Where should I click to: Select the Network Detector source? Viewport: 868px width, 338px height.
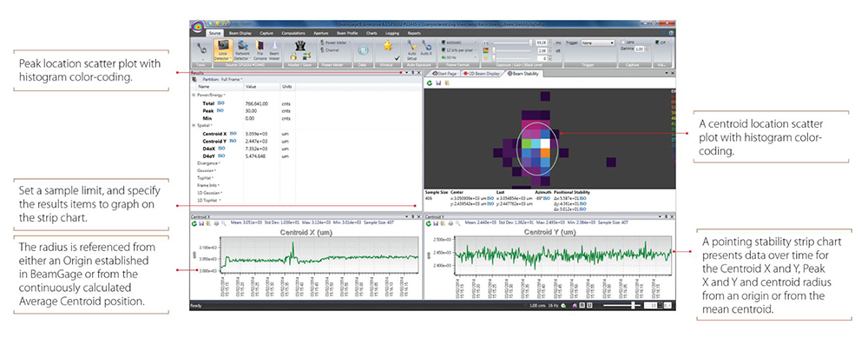tap(242, 50)
